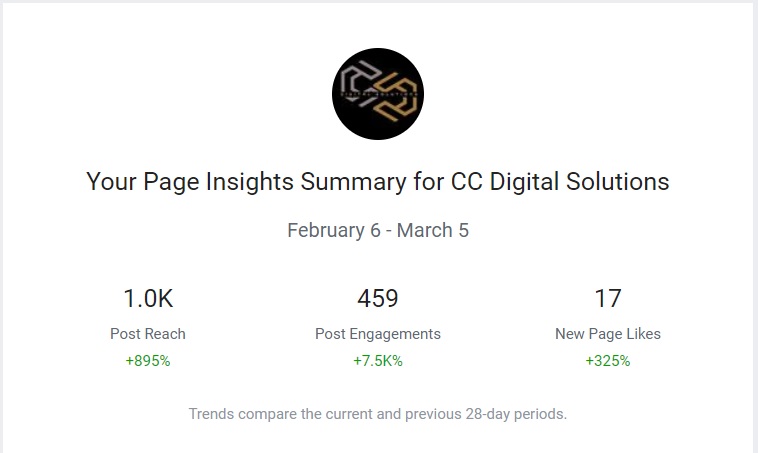
Task: Click the gold section of the logo
Action: point(397,97)
